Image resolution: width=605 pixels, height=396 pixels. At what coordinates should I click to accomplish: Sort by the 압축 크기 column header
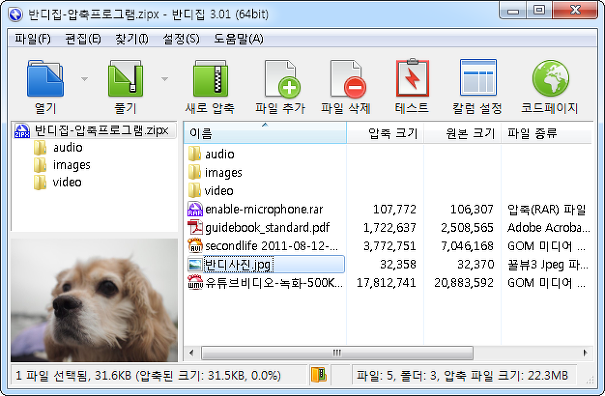(x=385, y=133)
